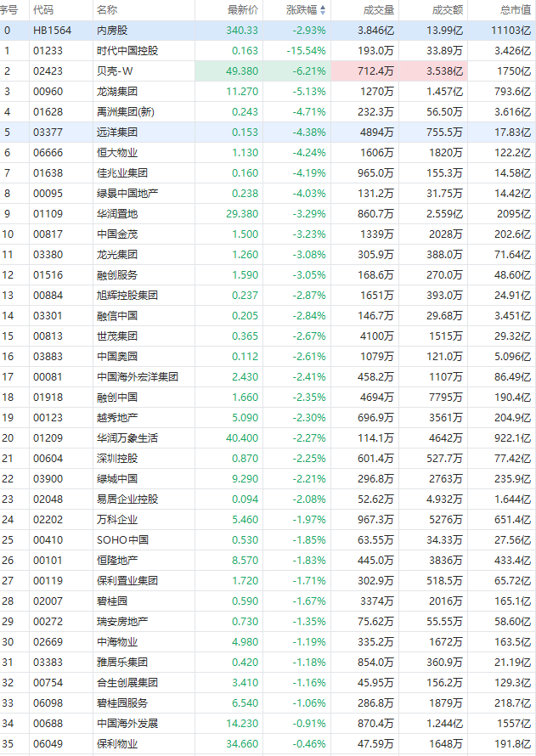Select 恒大物业 stock
Viewport: 536px width, 756px height.
pyautogui.click(x=117, y=152)
